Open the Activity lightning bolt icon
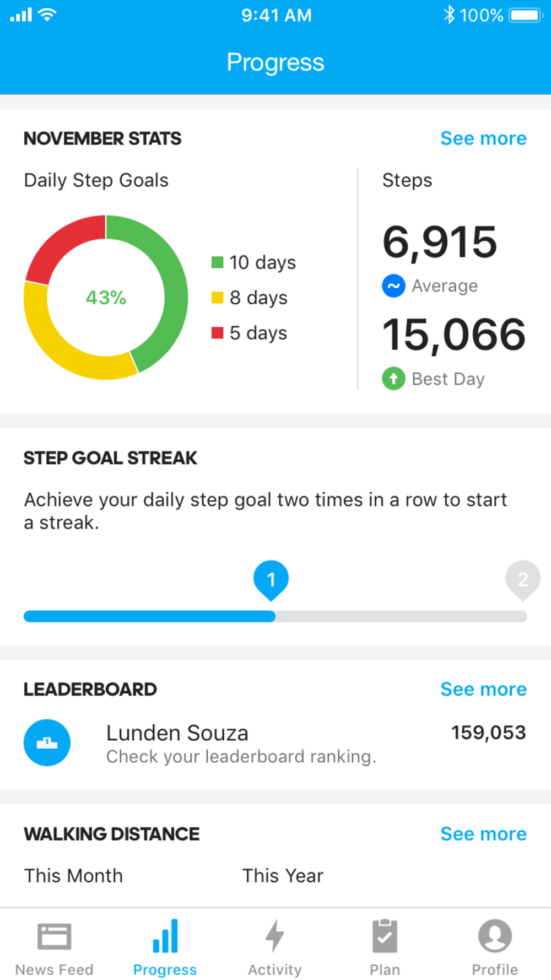 pyautogui.click(x=274, y=936)
